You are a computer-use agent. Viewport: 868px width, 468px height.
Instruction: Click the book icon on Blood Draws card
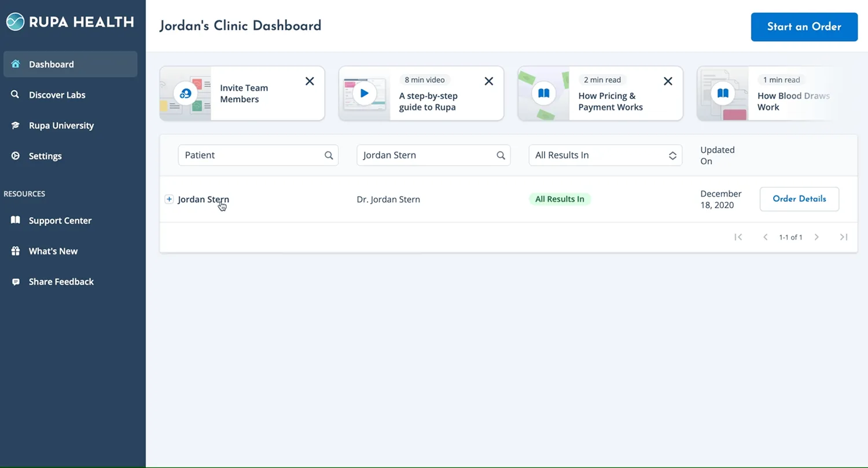click(x=723, y=93)
